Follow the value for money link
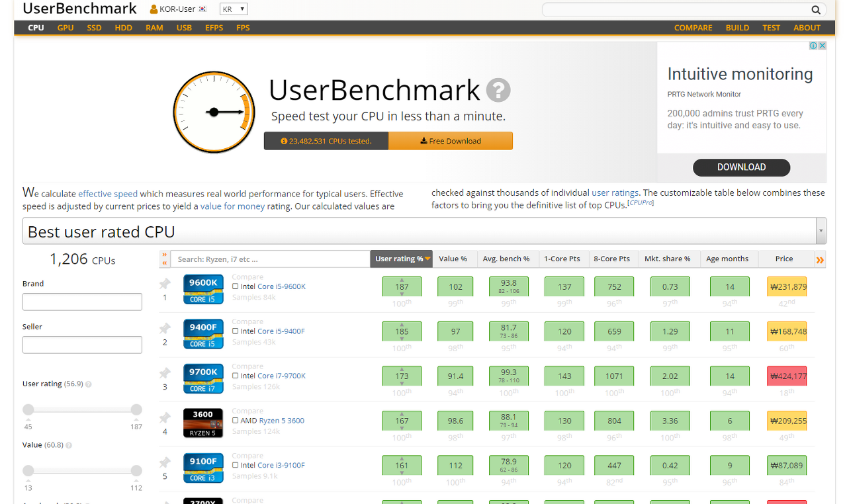 pyautogui.click(x=232, y=206)
